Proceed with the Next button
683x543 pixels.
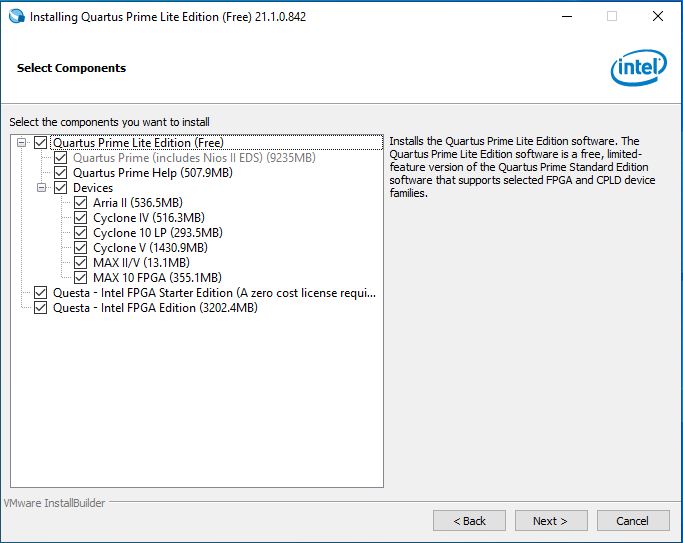click(550, 521)
